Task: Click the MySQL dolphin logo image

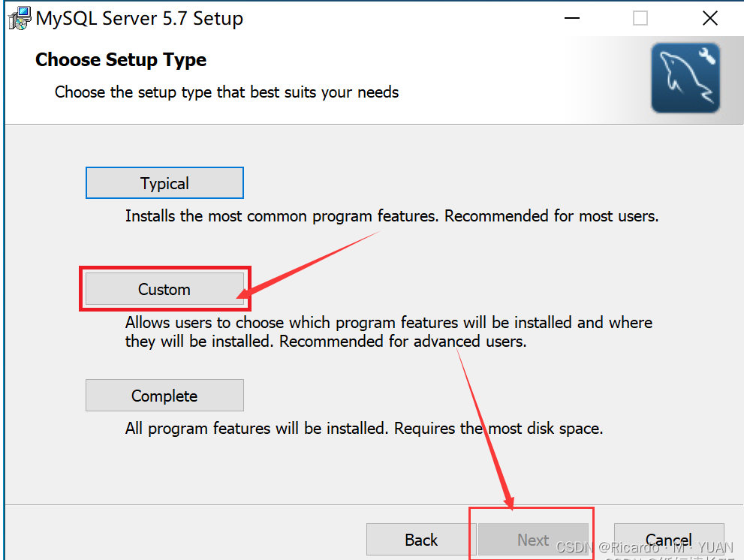Action: pyautogui.click(x=685, y=77)
